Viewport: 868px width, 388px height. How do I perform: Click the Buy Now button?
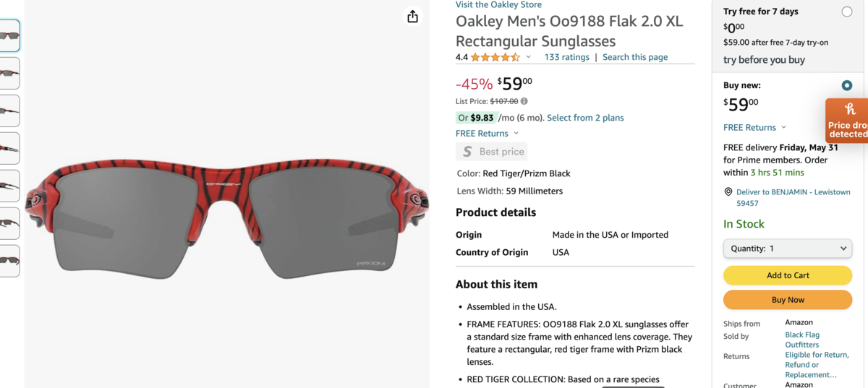tap(788, 300)
